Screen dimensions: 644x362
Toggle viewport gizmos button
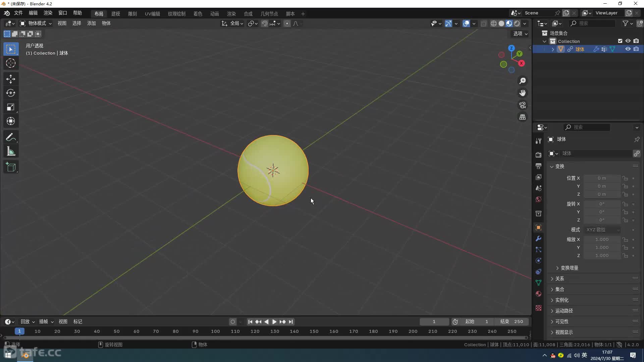tap(448, 23)
